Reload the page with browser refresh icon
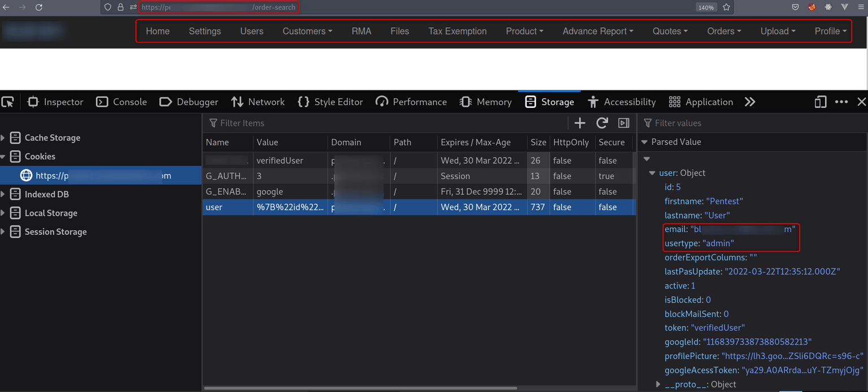 [x=39, y=7]
